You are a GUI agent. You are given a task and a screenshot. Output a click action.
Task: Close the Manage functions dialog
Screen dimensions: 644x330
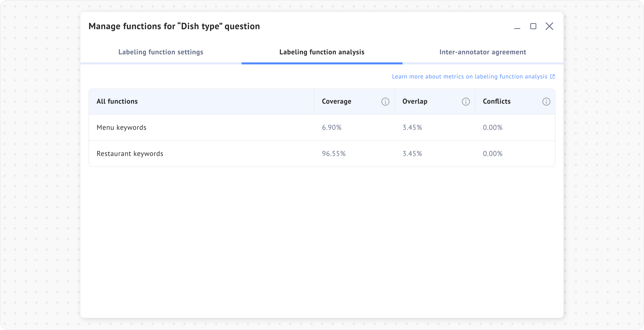coord(549,26)
